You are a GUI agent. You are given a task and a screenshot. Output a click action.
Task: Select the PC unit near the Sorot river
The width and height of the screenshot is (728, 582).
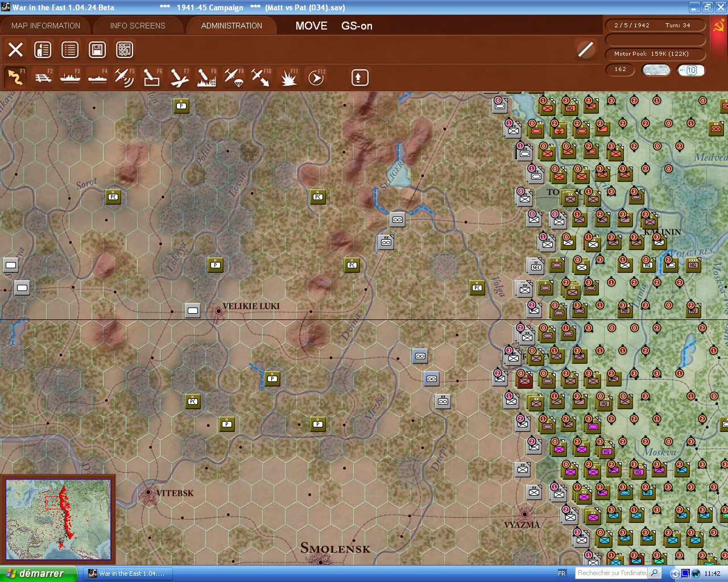[113, 197]
